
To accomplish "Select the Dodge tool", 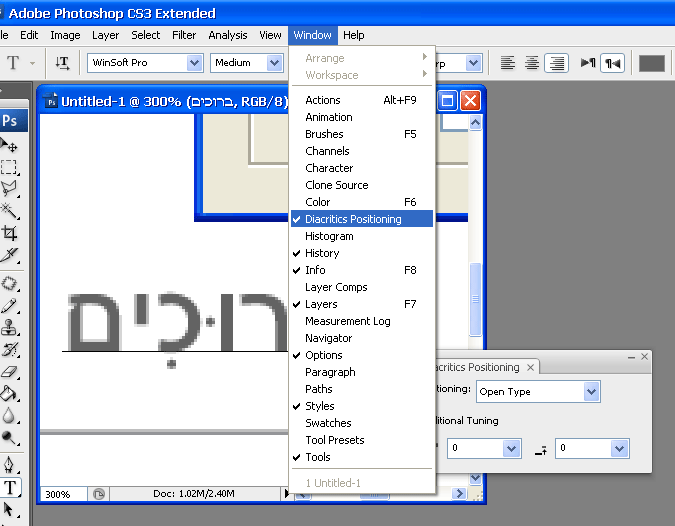I will tap(9, 438).
